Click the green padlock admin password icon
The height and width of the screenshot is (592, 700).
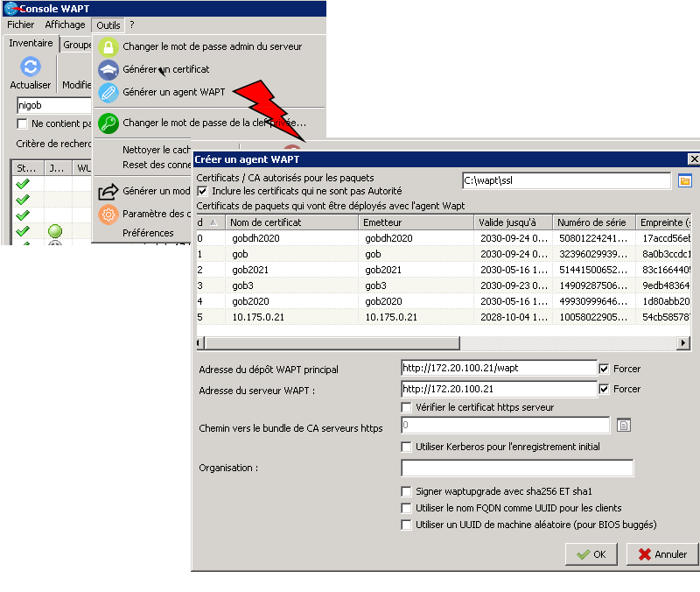108,47
